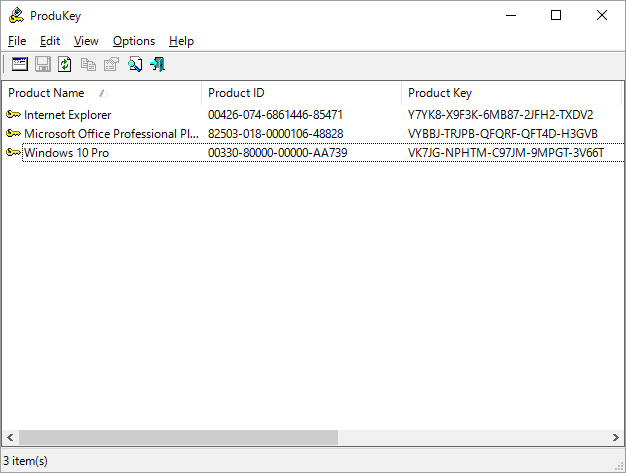Click the horizontal scrollbar right arrow

(x=614, y=438)
